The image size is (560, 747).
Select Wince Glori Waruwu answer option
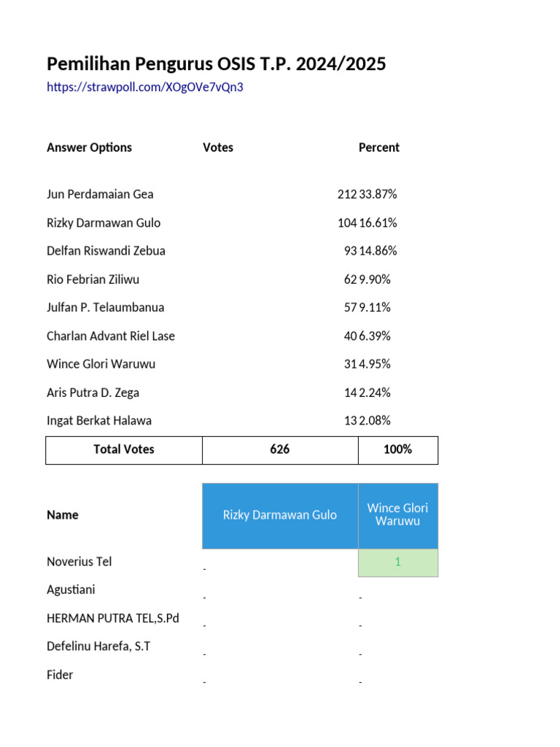[101, 364]
